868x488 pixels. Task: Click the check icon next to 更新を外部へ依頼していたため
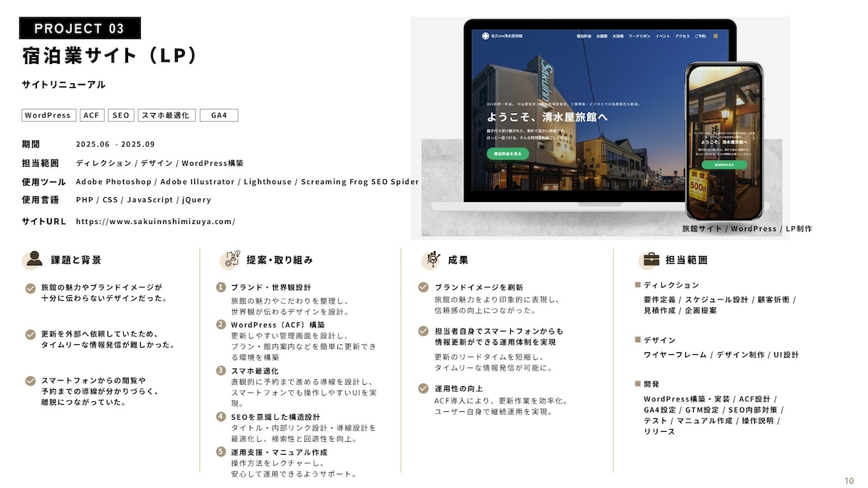tap(31, 334)
